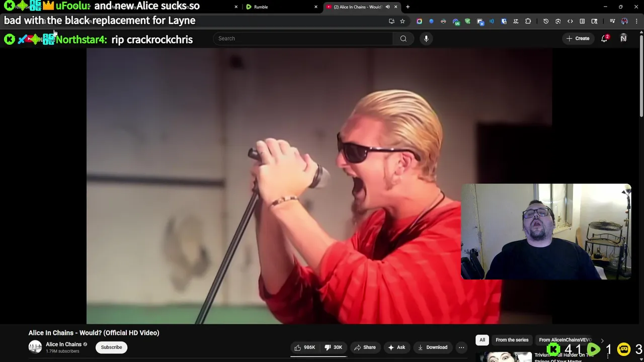This screenshot has width=644, height=362.
Task: Click the page vertical scrollbar
Action: (x=641, y=75)
